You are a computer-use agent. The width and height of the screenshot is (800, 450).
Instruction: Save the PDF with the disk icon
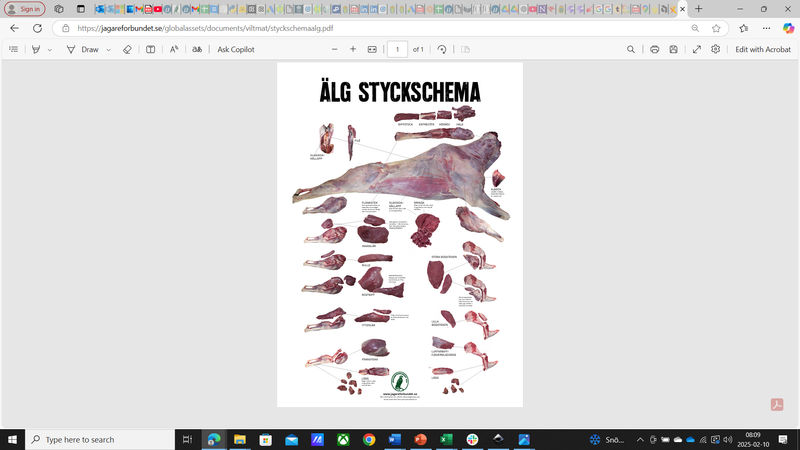(x=674, y=49)
